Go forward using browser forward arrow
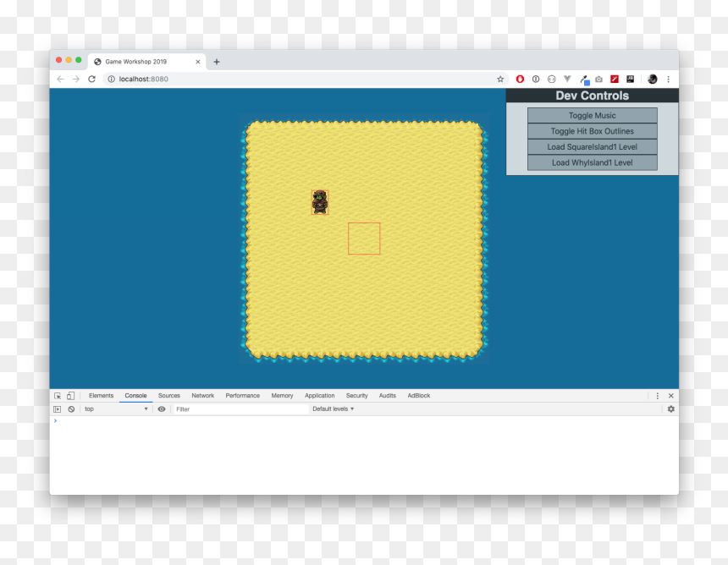 76,79
